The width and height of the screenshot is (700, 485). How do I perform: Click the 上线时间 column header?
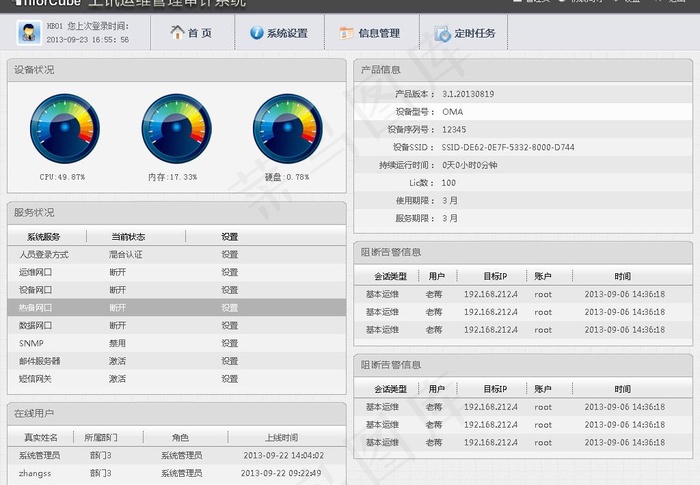[x=282, y=438]
